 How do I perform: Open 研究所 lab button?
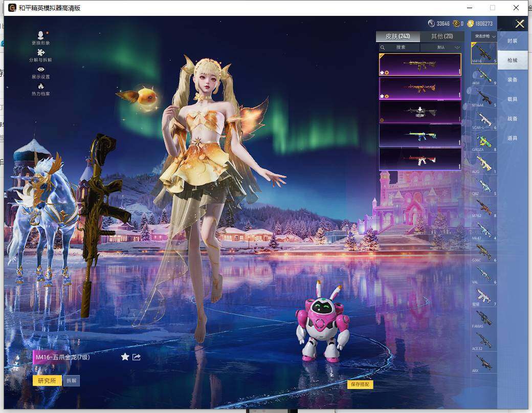(47, 380)
